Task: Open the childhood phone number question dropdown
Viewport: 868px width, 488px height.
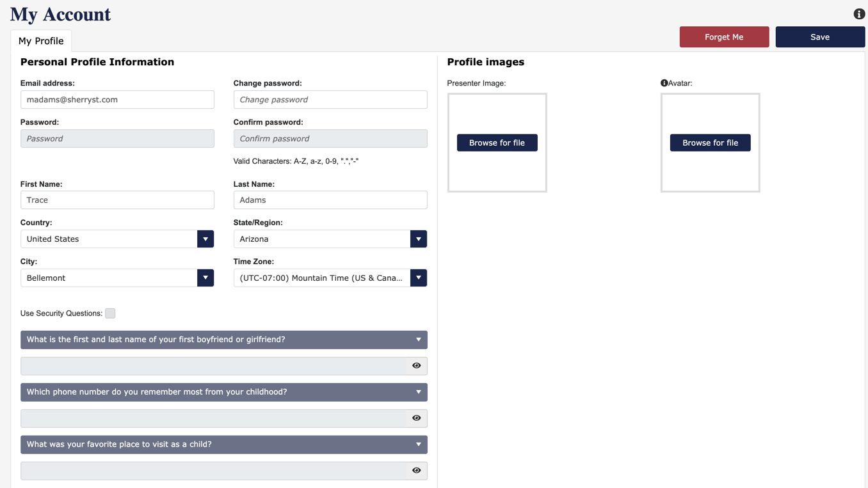Action: [418, 392]
